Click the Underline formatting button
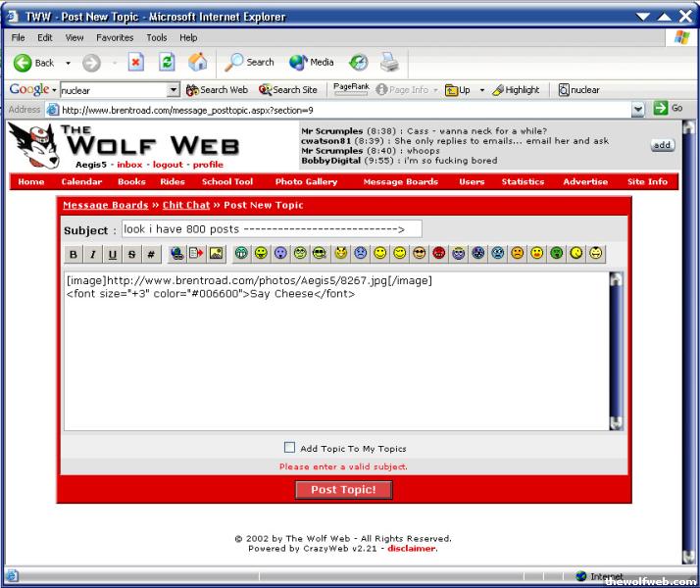Screen dimensions: 700x588 point(113,254)
